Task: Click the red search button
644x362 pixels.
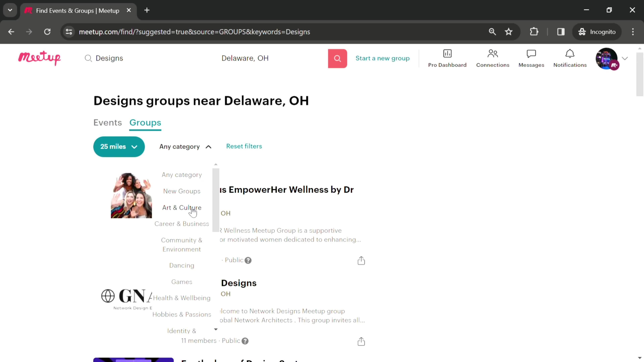Action: coord(337,58)
